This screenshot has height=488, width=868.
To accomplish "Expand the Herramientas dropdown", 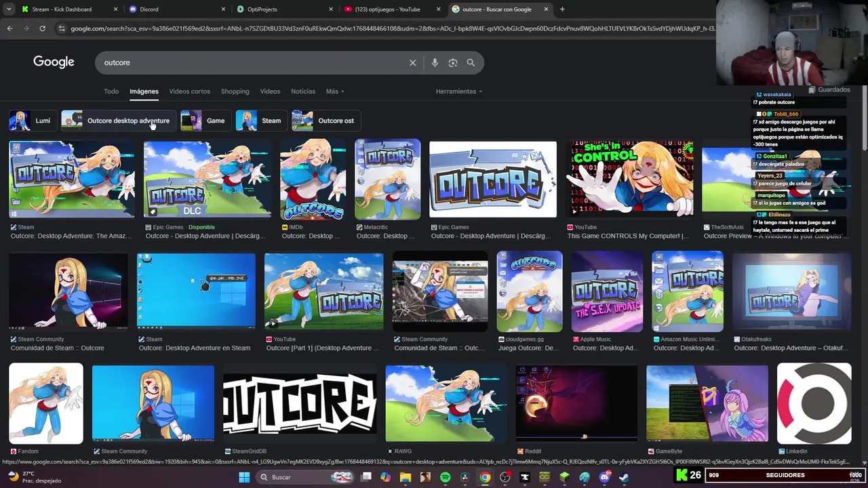I will (459, 91).
